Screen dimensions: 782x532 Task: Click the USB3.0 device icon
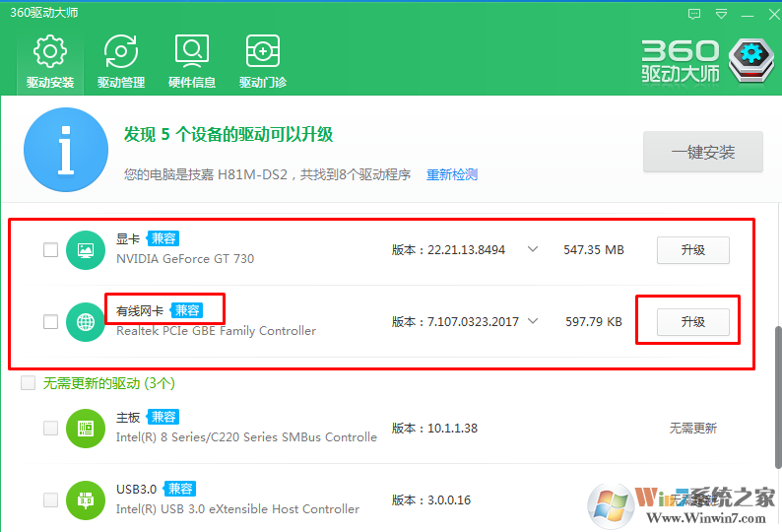(85, 499)
